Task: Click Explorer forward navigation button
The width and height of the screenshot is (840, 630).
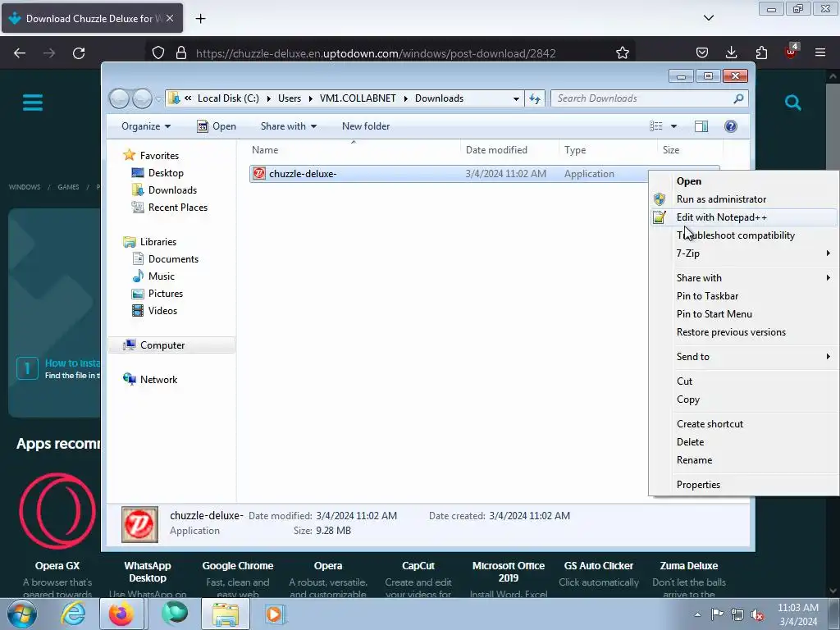Action: pos(142,98)
